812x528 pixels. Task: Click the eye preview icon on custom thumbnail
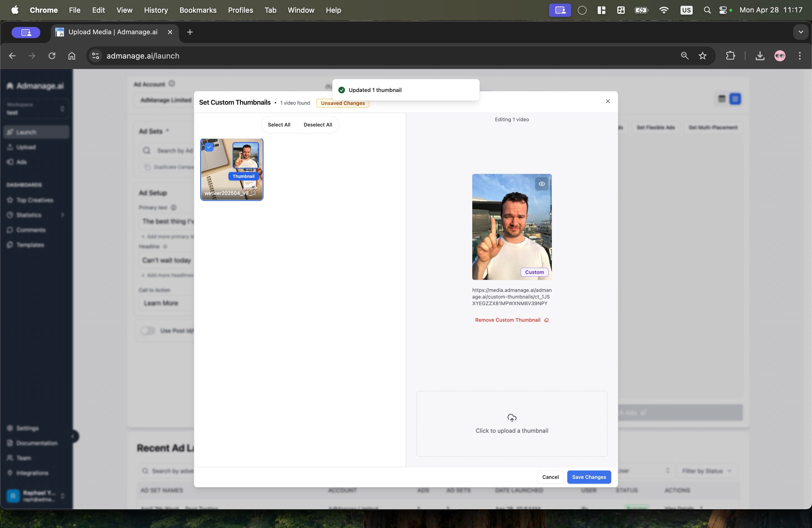coord(541,184)
